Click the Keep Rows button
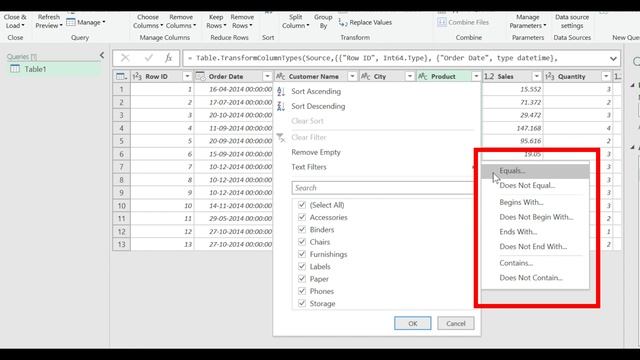 [216, 21]
